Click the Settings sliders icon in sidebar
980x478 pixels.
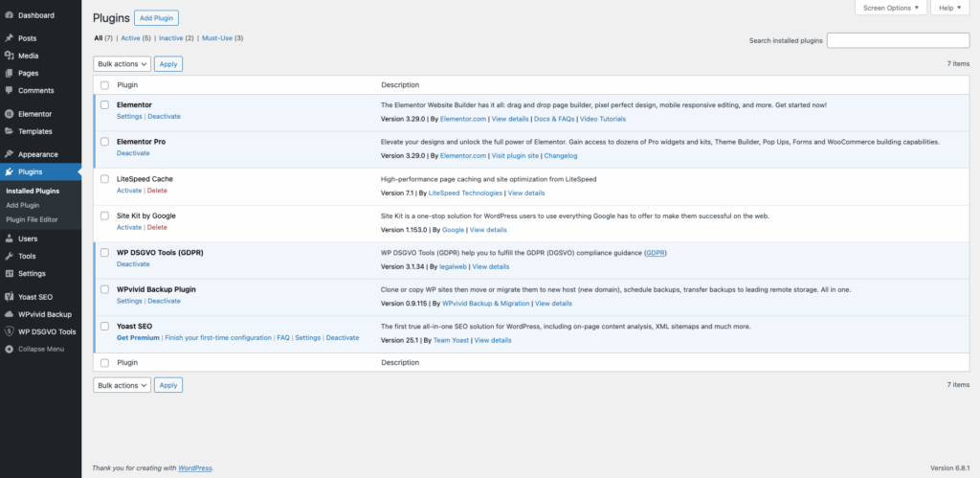[x=10, y=273]
